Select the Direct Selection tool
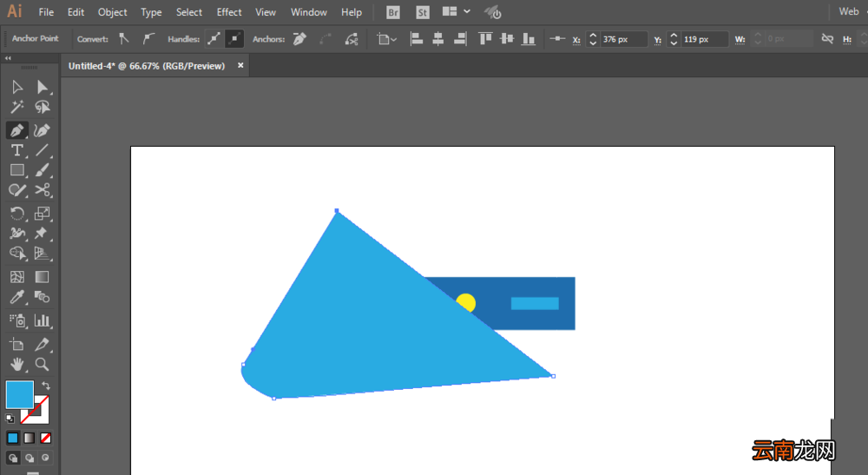This screenshot has height=475, width=868. 42,87
